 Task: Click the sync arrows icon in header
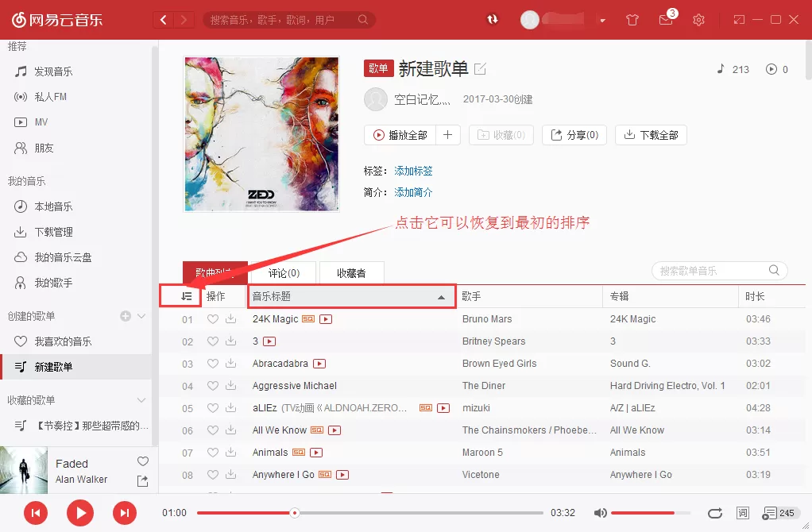tap(492, 20)
